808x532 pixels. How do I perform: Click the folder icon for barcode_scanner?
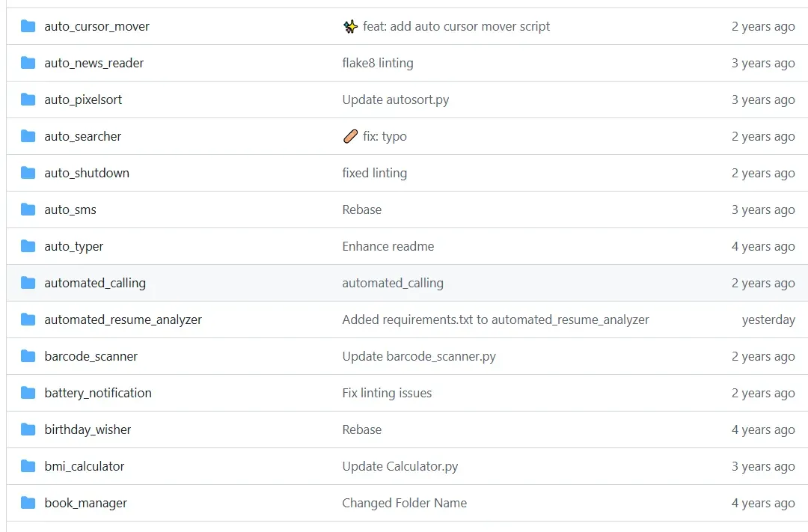(x=28, y=356)
